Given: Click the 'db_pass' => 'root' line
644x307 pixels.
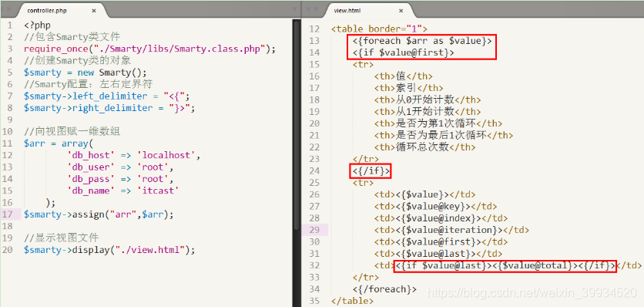Looking at the screenshot, I should coord(120,179).
